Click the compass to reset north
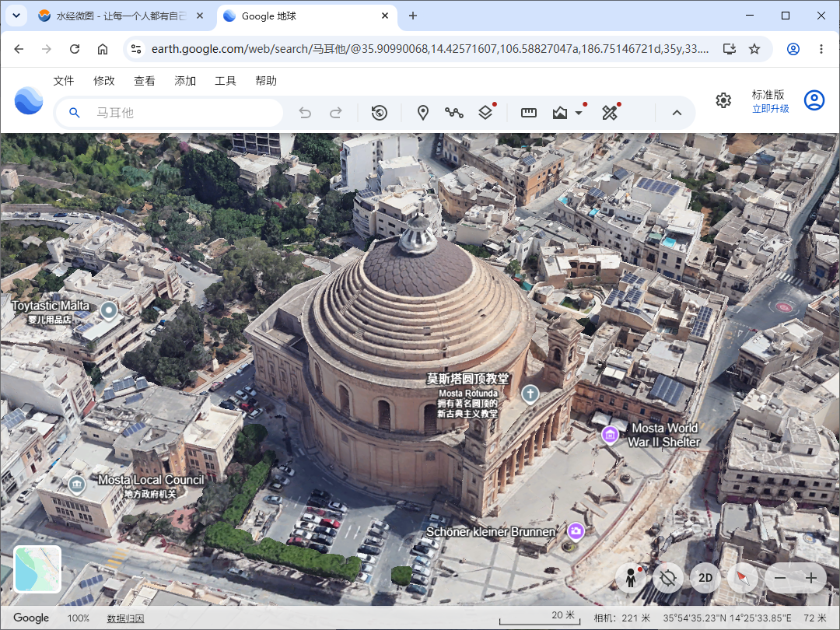This screenshot has height=630, width=840. [743, 578]
